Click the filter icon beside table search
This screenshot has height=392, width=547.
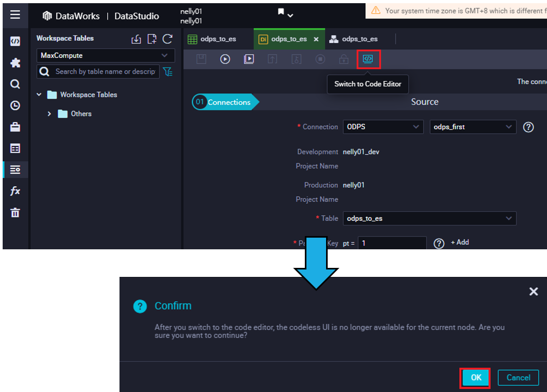168,72
